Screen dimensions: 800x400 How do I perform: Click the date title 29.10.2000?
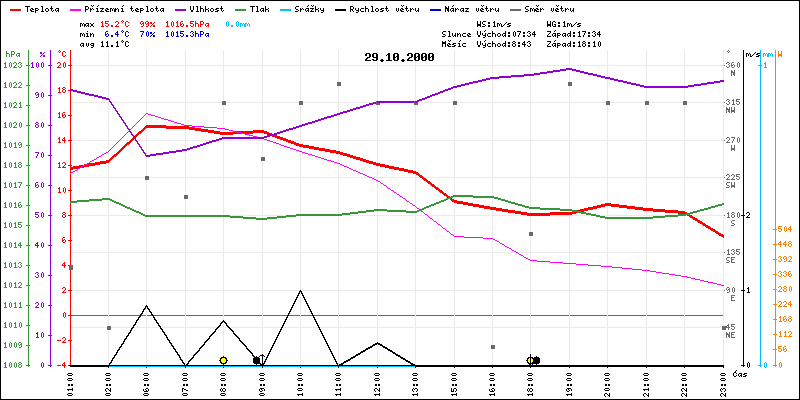pyautogui.click(x=399, y=57)
